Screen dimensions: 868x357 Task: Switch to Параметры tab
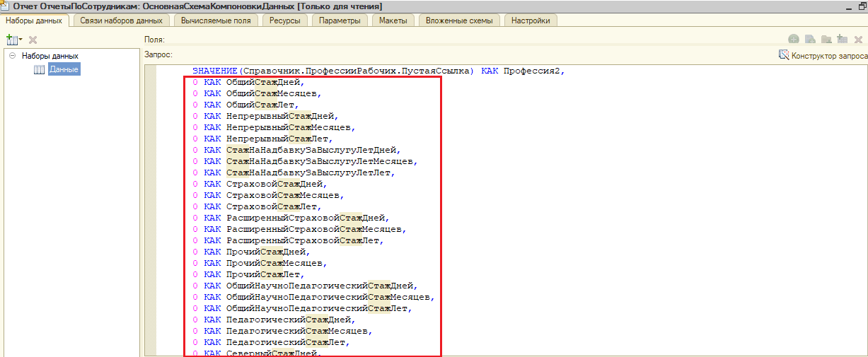coord(340,21)
